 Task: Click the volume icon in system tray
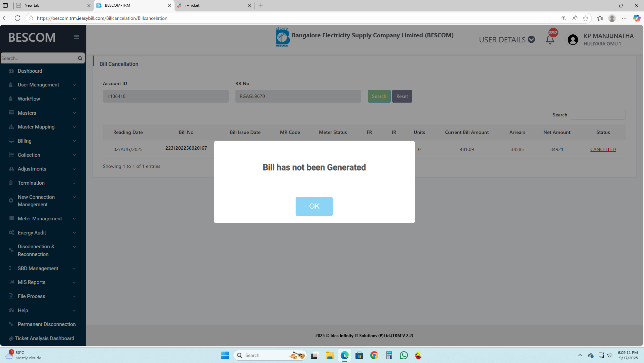tap(609, 355)
